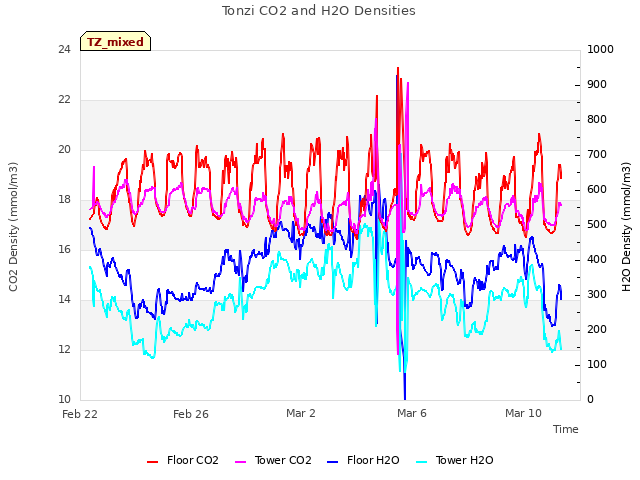Screen dimensions: 640x480
Task: Toggle the Tower H2O legend entry
Action: pos(454,460)
